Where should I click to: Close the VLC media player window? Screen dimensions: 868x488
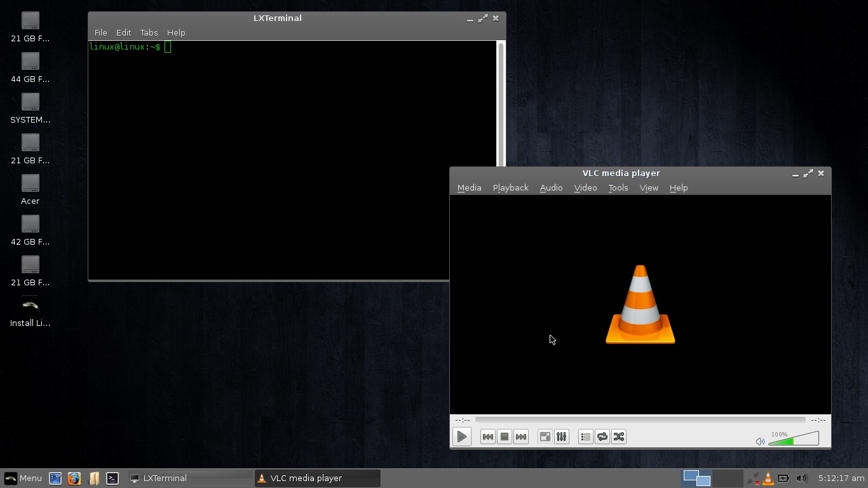click(821, 173)
